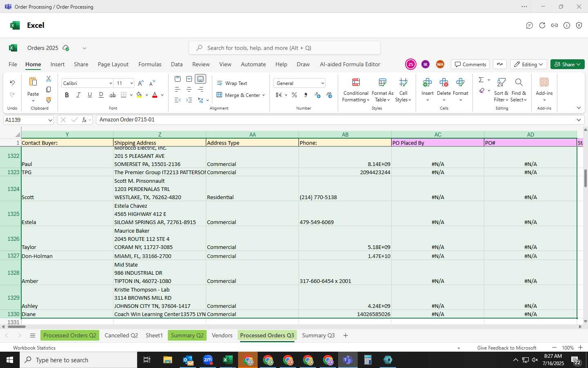
Task: Open the AI-aided Formula Editor tab
Action: pos(350,64)
